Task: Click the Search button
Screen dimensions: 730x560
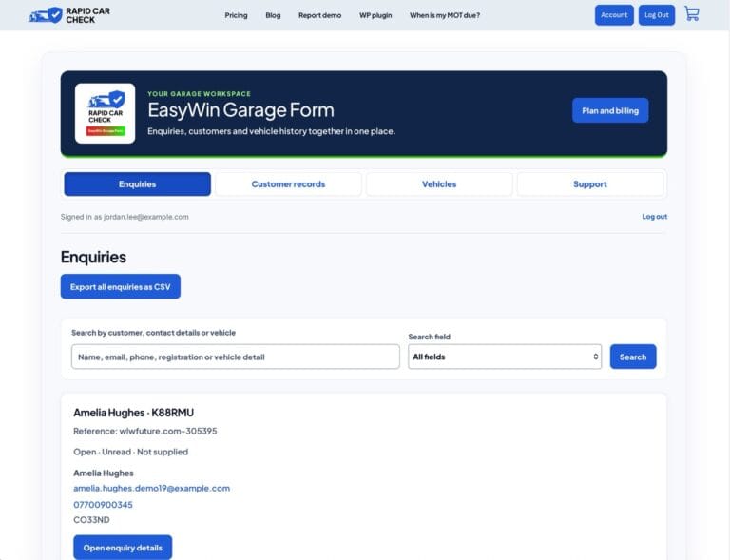Action: (x=633, y=357)
